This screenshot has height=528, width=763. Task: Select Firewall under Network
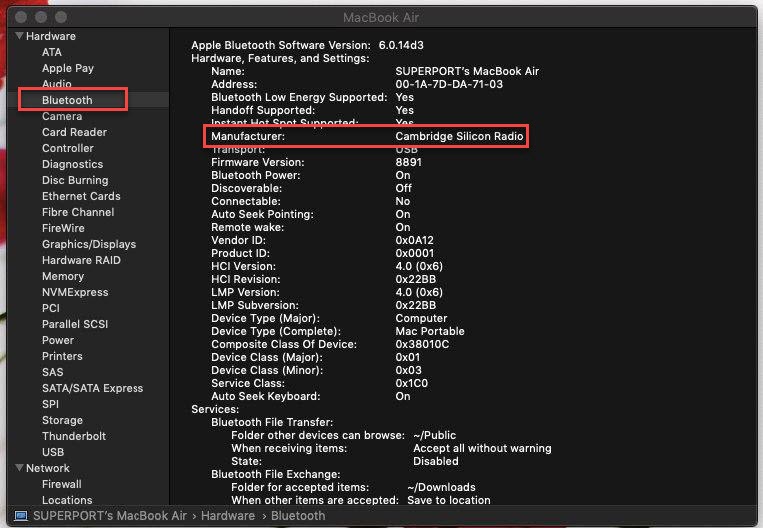(x=62, y=484)
